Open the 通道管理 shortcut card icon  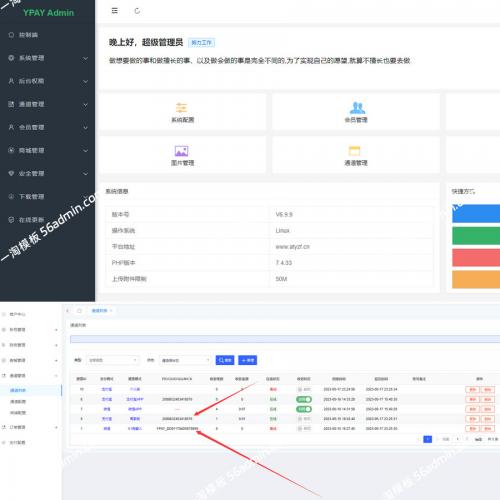point(354,151)
